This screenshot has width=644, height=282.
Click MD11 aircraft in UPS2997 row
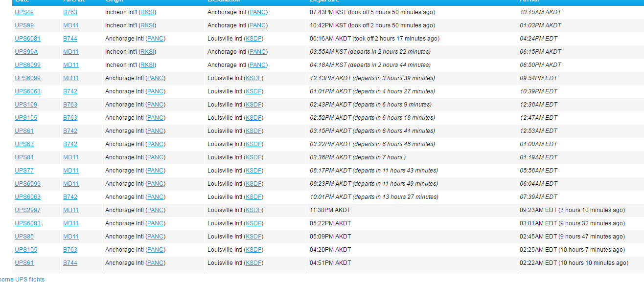point(71,210)
